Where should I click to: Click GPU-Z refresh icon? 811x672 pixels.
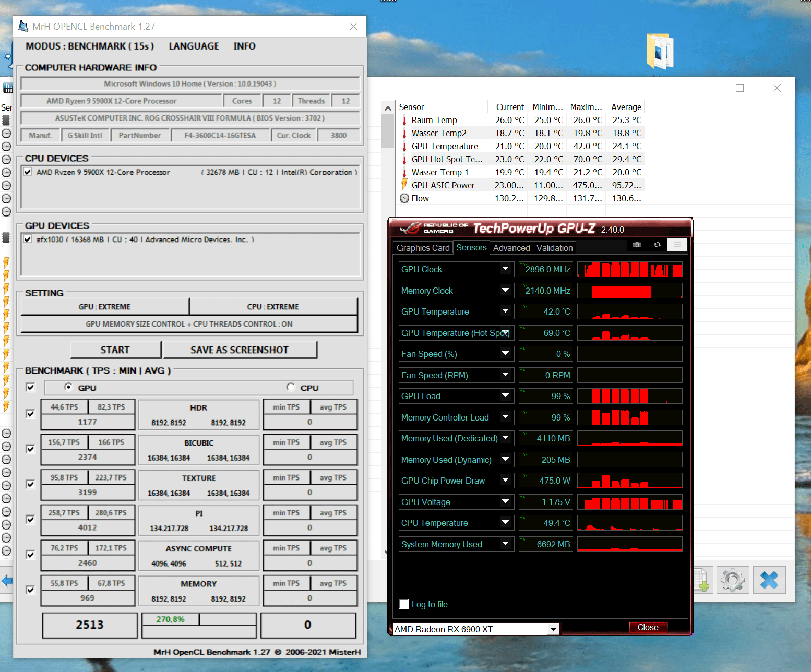point(657,245)
